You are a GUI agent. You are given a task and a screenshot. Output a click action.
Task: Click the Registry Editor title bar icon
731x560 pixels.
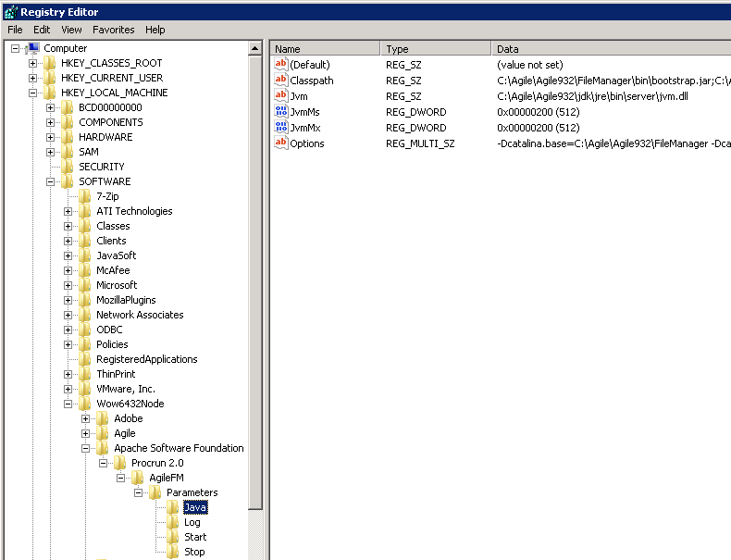[9, 12]
